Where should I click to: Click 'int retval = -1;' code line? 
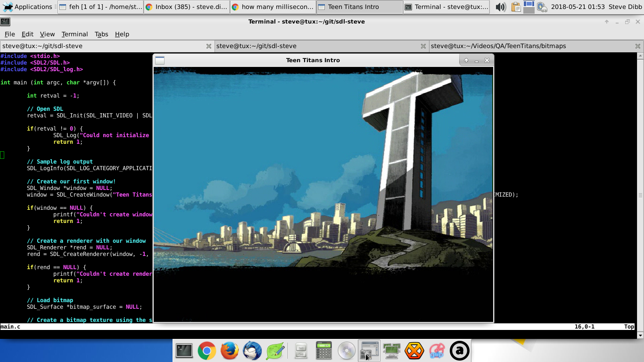pos(53,96)
